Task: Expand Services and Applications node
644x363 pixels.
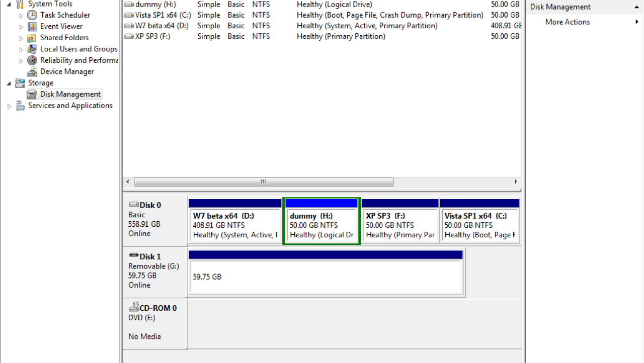Action: pos(9,106)
